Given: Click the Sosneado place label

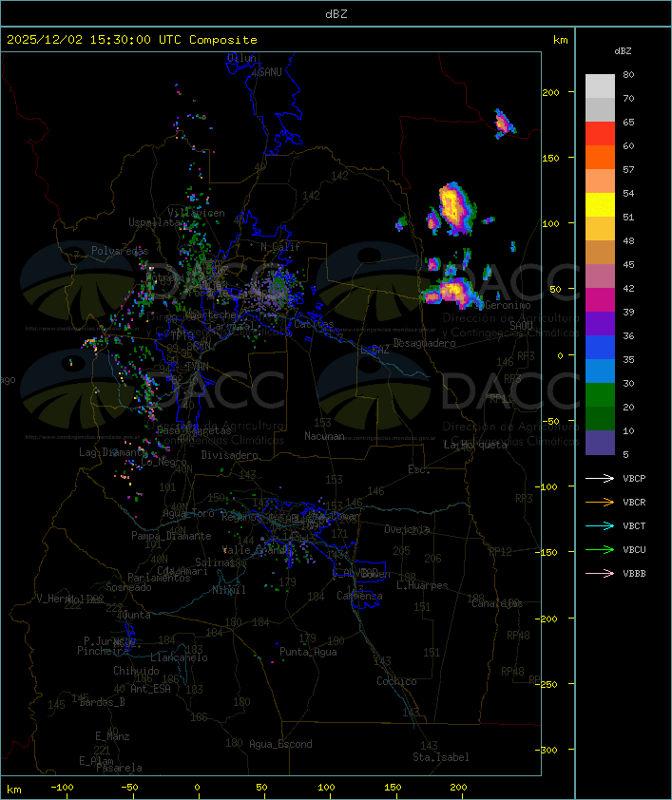Looking at the screenshot, I should pos(128,587).
